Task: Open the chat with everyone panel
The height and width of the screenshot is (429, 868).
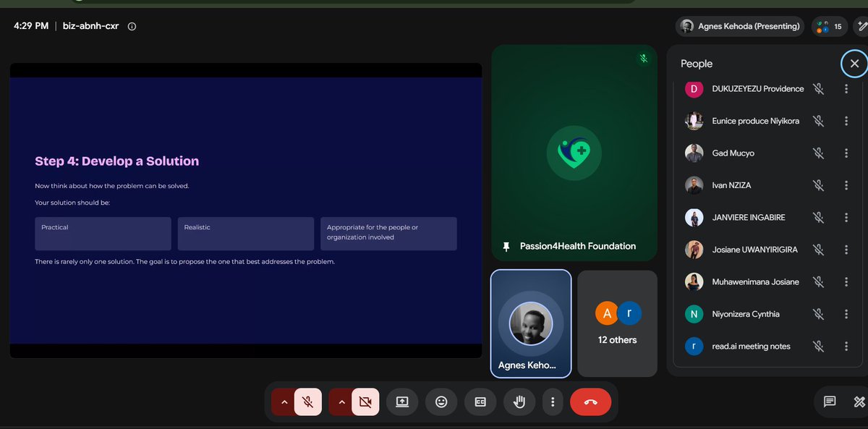Action: tap(830, 402)
